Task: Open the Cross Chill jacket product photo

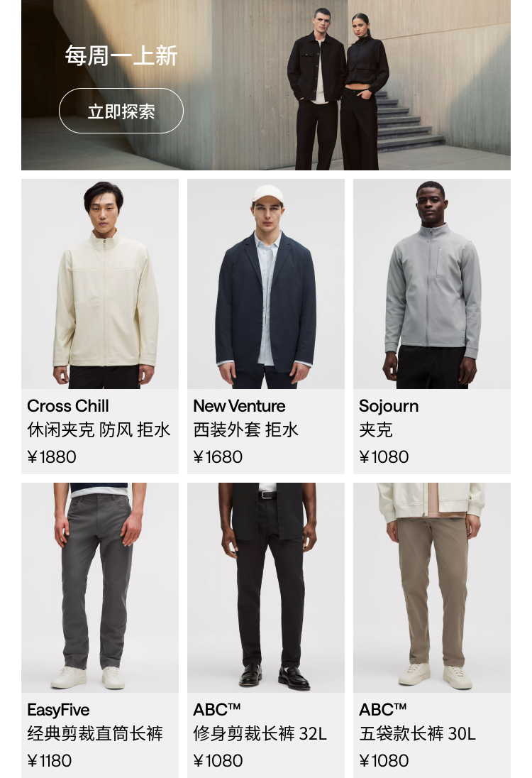Action: (x=99, y=284)
